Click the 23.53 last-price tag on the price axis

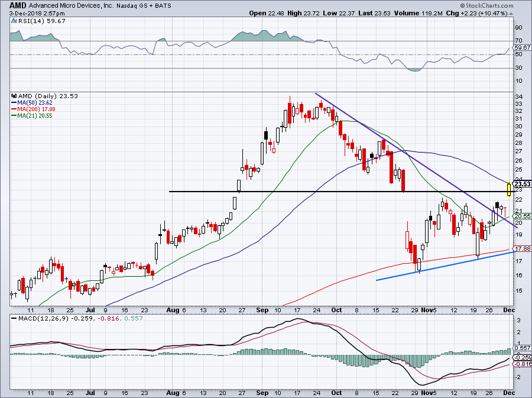[x=523, y=184]
